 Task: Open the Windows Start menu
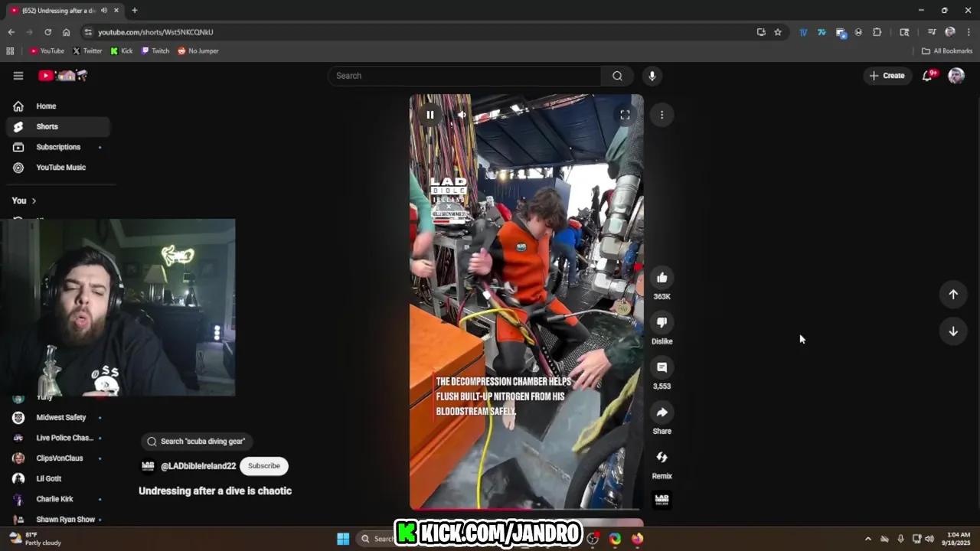tap(343, 539)
